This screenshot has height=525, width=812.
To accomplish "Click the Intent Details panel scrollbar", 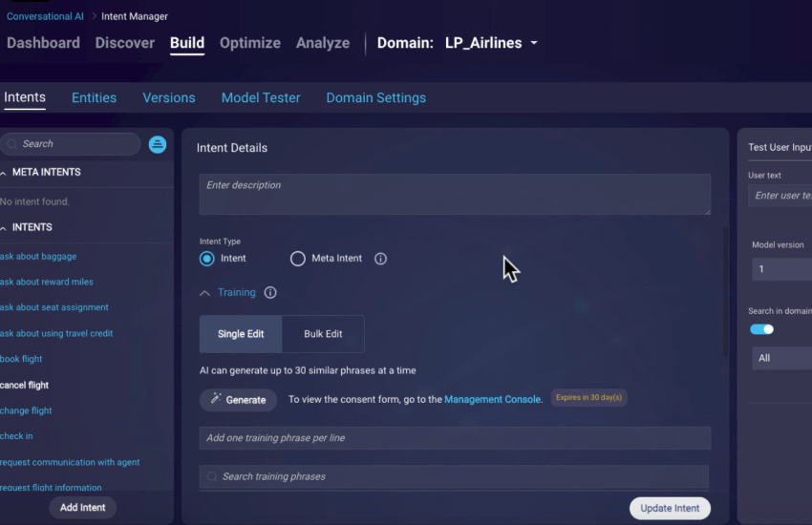I will [x=725, y=292].
